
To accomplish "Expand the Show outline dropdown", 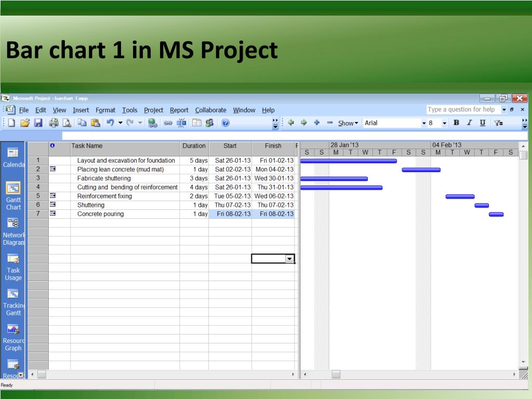I will [348, 123].
